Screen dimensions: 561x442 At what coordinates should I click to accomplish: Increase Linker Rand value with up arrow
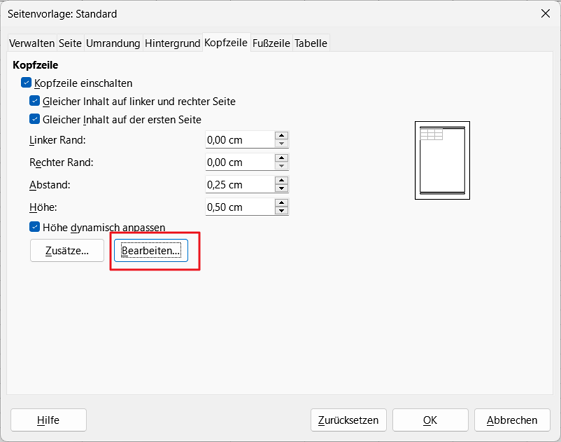pyautogui.click(x=282, y=136)
